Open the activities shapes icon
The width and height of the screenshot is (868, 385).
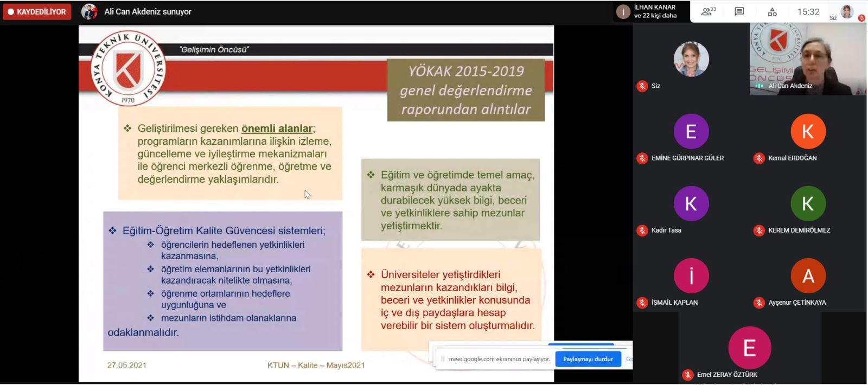tap(772, 11)
